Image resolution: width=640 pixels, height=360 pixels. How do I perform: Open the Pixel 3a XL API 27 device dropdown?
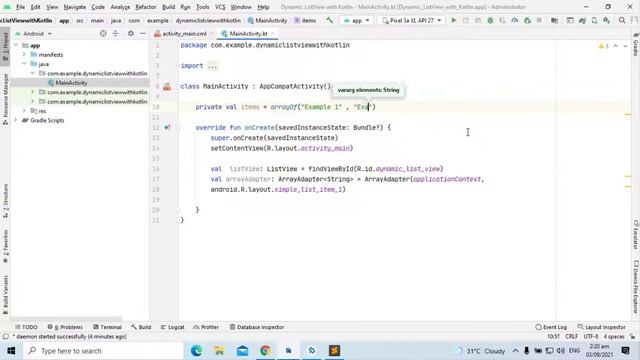[x=411, y=20]
